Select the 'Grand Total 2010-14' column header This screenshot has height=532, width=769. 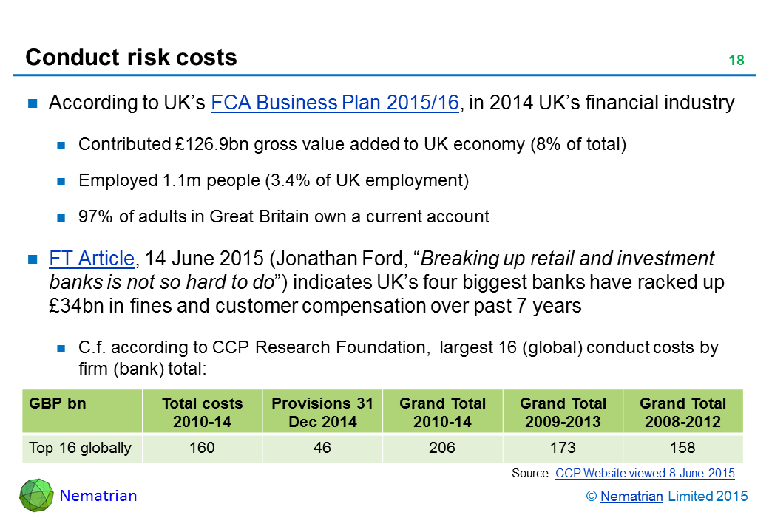click(x=442, y=412)
